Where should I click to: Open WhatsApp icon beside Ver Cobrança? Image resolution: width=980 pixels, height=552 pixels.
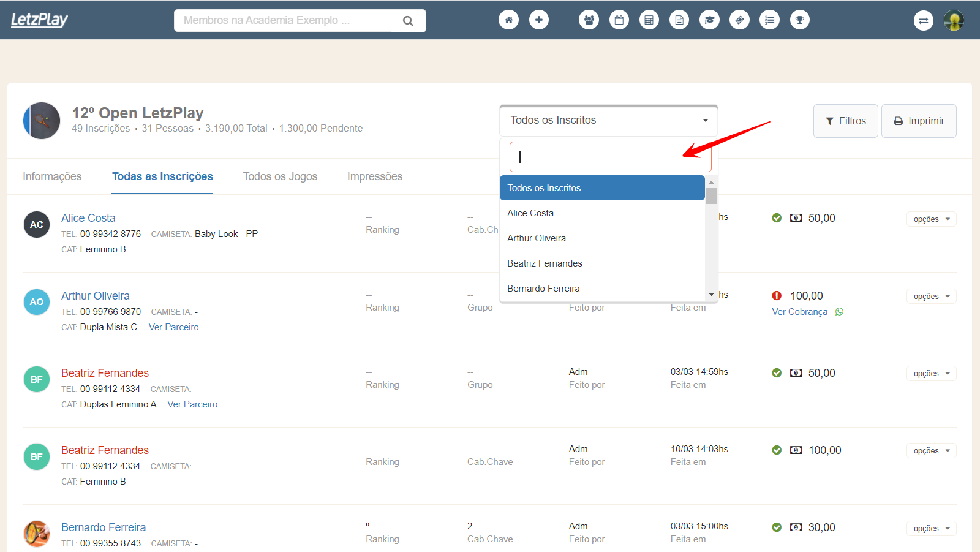coord(839,312)
